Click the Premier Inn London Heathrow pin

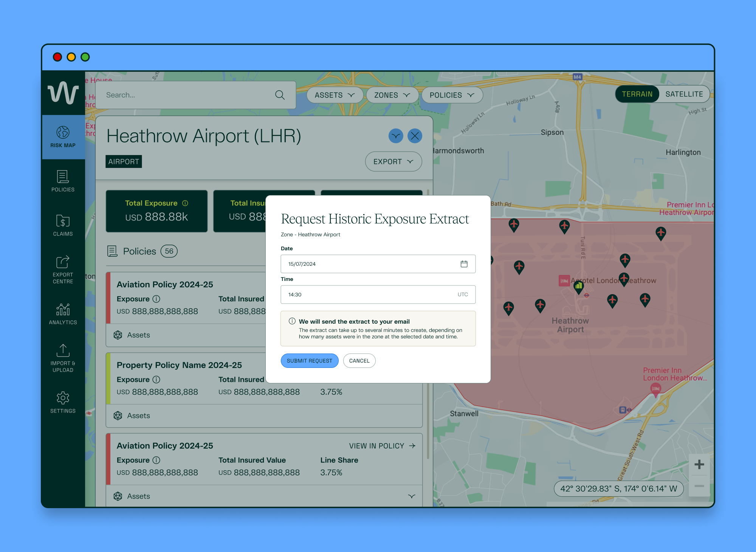pyautogui.click(x=656, y=389)
